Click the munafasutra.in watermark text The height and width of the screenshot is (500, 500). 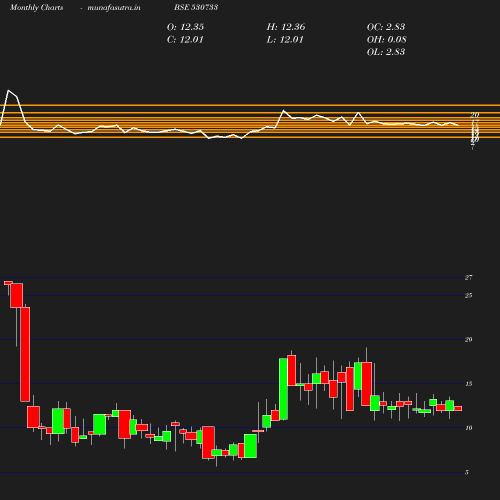[x=114, y=7]
